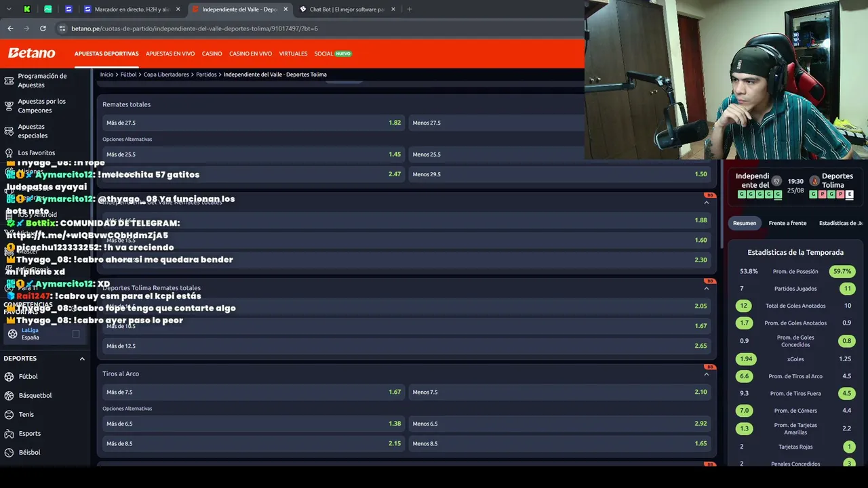
Task: Click the LaLiga league icon
Action: [12, 333]
